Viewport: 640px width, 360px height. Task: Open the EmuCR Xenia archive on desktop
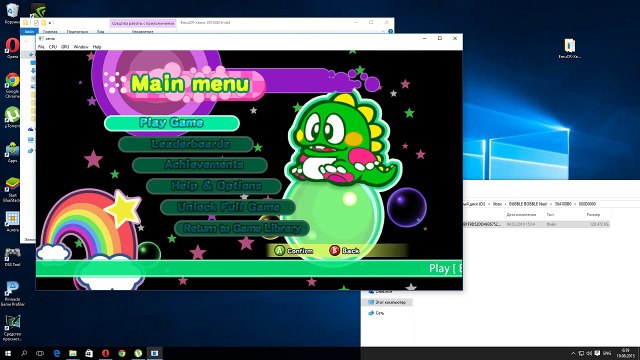point(569,49)
